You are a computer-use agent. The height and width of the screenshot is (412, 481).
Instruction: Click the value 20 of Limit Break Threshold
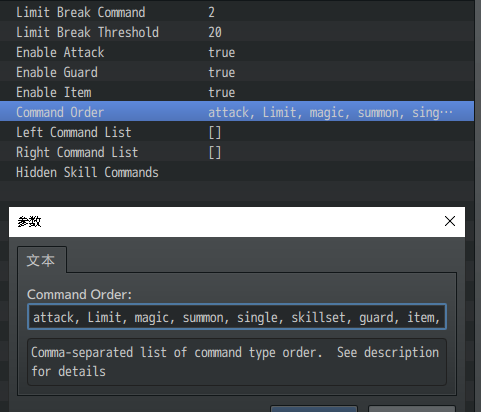point(215,32)
